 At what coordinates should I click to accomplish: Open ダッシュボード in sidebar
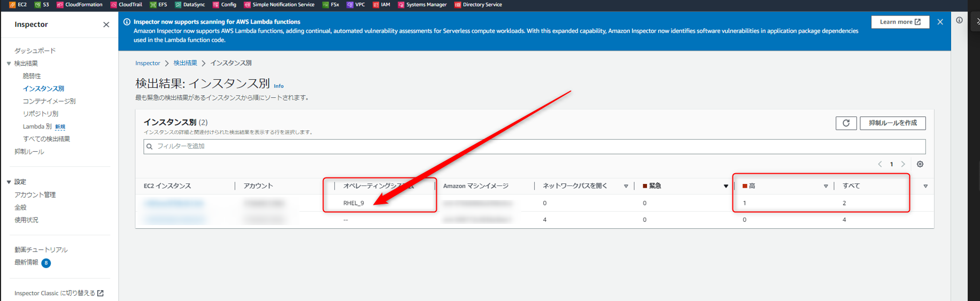pos(35,51)
